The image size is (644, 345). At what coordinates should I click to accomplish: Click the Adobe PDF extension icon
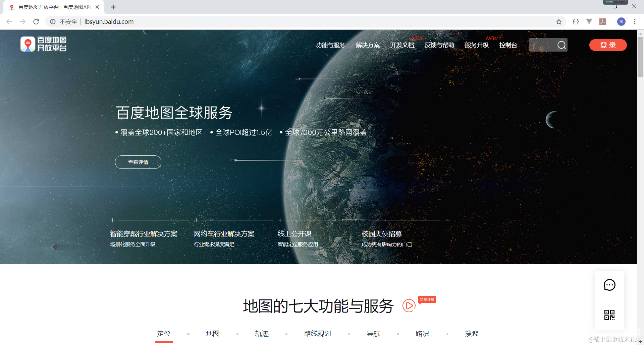602,21
